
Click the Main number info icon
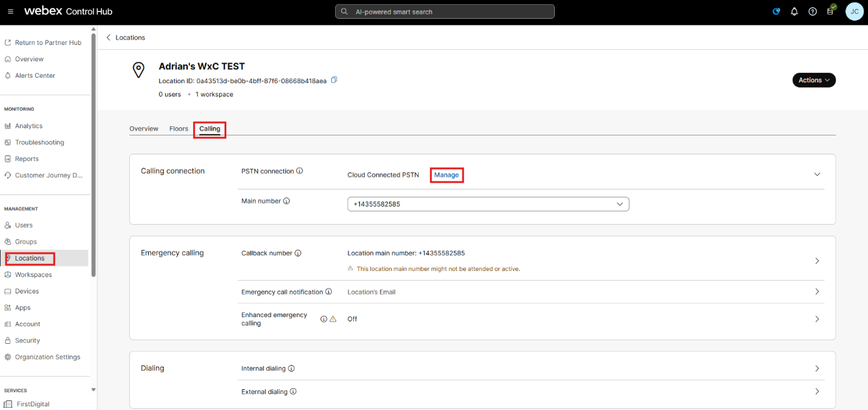tap(287, 201)
